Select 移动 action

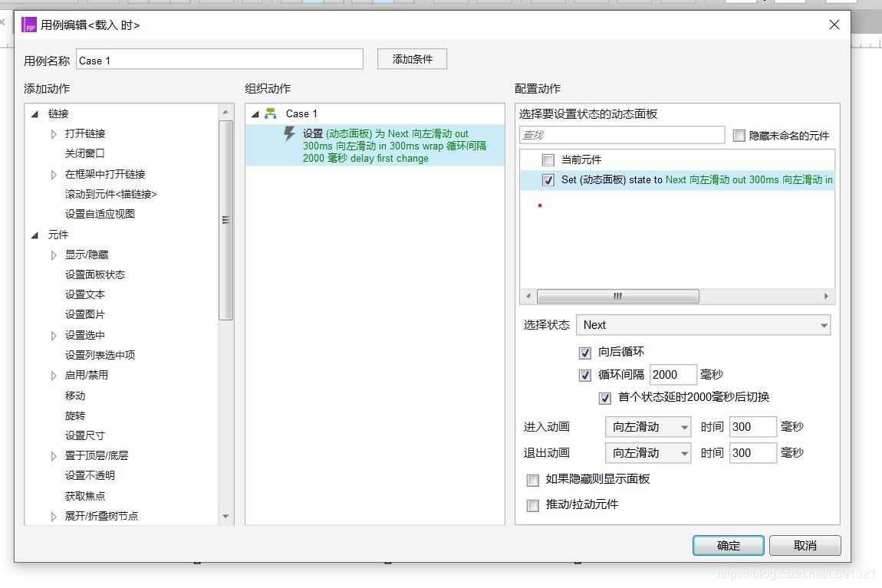[75, 395]
